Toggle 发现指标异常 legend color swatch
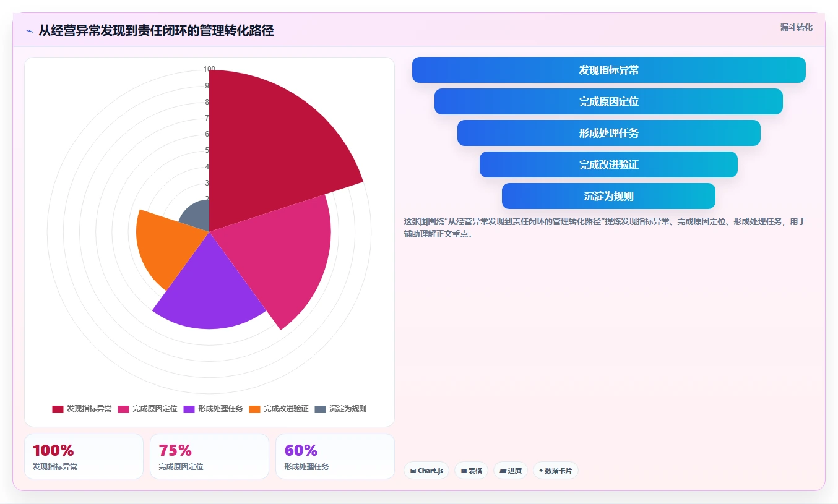The image size is (838, 504). click(x=58, y=409)
